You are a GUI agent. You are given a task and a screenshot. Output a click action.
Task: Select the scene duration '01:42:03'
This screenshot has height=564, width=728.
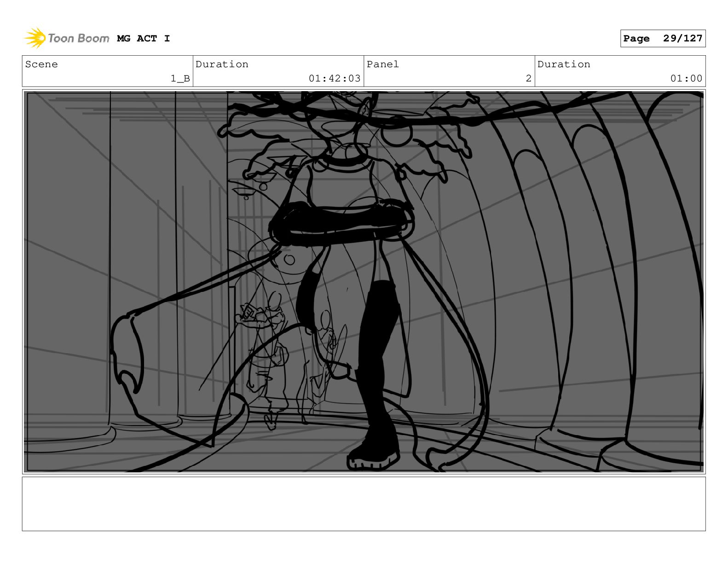335,79
